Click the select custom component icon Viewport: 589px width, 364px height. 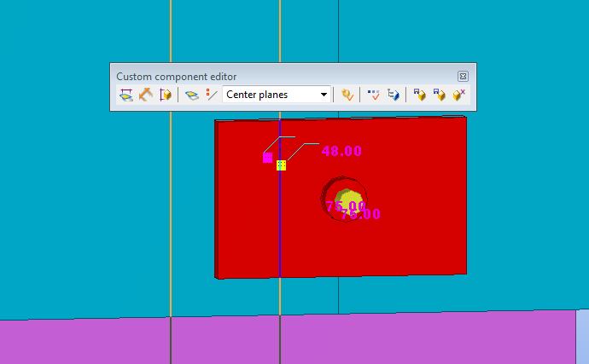click(x=347, y=95)
